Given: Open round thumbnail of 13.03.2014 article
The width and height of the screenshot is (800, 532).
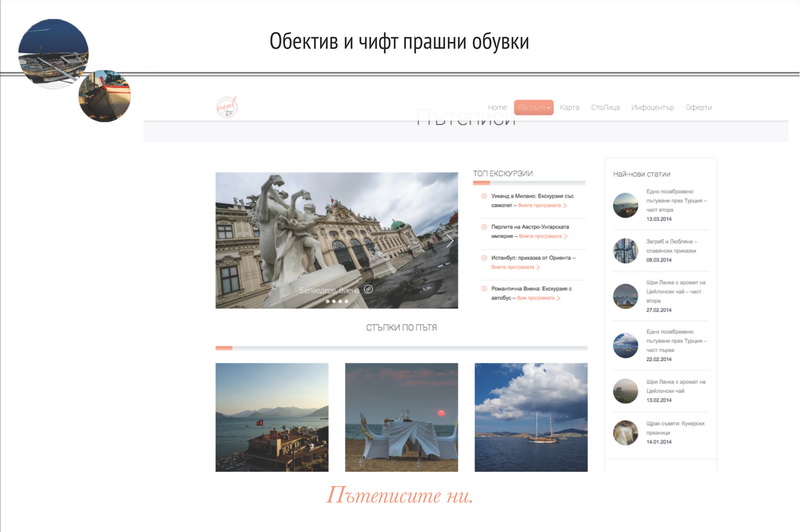Looking at the screenshot, I should pos(625,205).
